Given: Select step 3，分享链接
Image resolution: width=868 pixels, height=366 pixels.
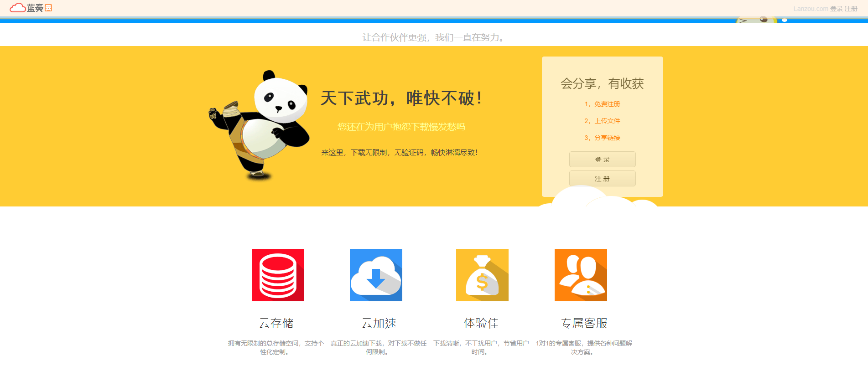Looking at the screenshot, I should (602, 138).
